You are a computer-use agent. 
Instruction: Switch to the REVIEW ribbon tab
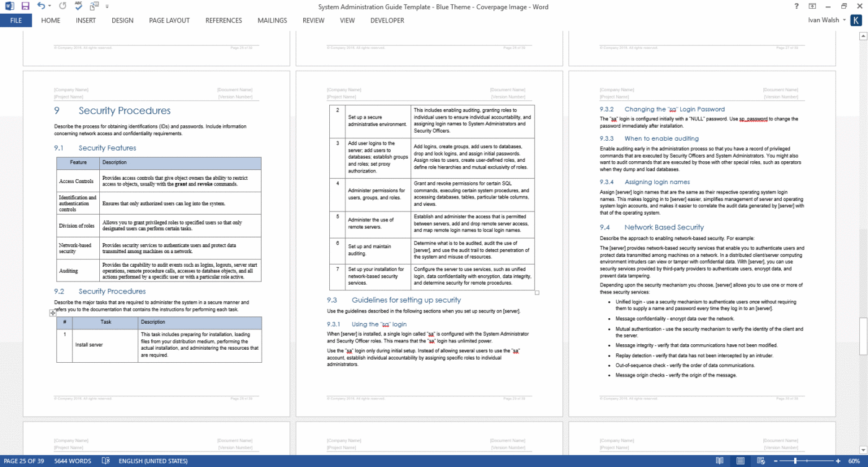coord(313,20)
